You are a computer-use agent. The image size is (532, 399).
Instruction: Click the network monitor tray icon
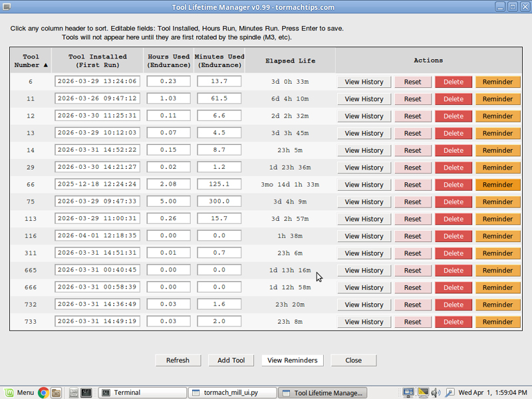[x=408, y=392]
